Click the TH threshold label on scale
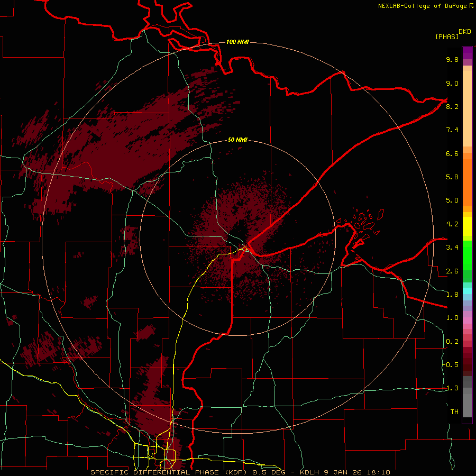Viewport: 476px width, 476px height. click(x=454, y=412)
